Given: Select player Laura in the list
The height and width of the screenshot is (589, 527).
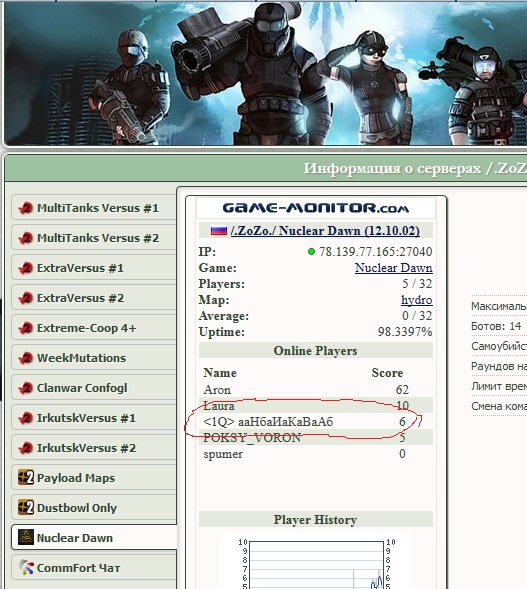Looking at the screenshot, I should tap(219, 406).
